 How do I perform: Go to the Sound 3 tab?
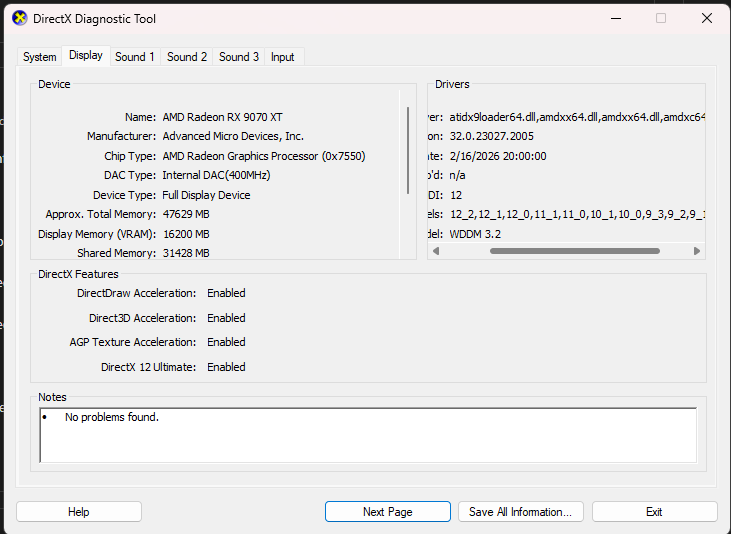(239, 57)
